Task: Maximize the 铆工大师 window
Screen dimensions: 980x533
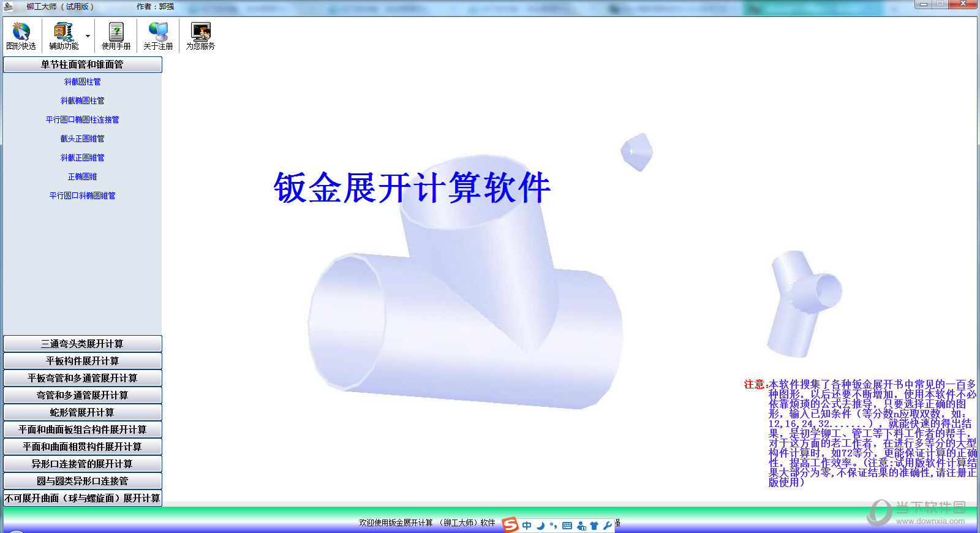Action: click(940, 4)
